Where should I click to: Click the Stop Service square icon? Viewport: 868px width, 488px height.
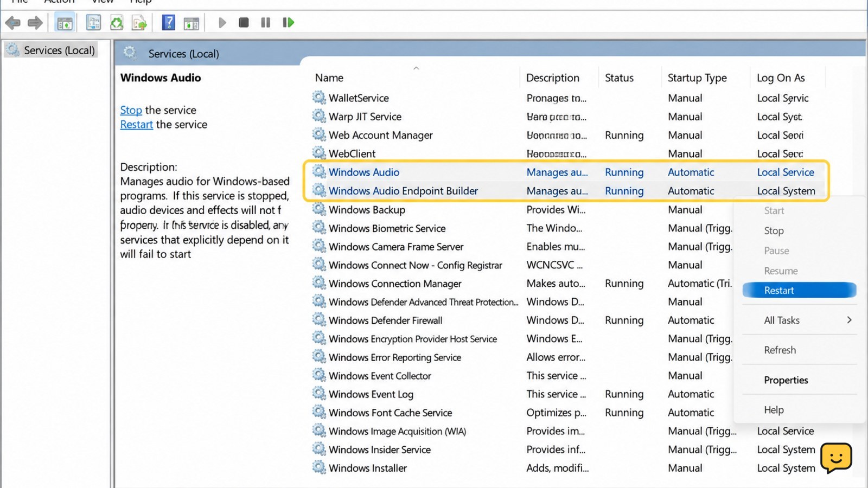[244, 23]
